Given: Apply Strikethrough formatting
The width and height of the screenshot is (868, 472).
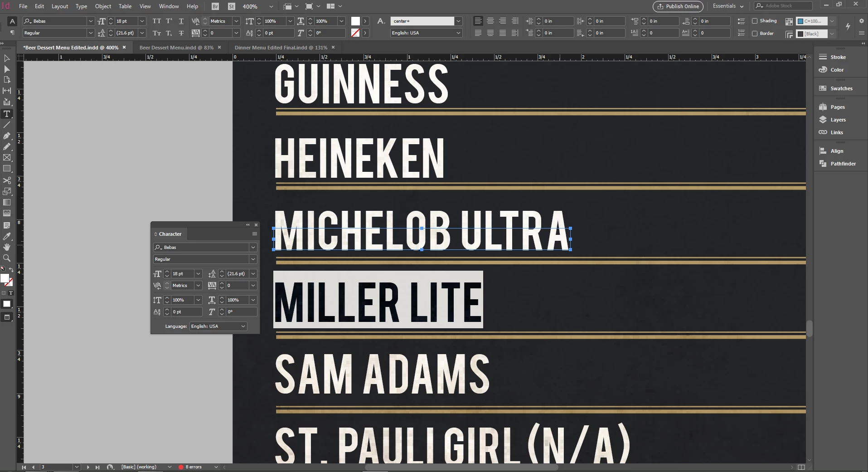Looking at the screenshot, I should point(181,33).
